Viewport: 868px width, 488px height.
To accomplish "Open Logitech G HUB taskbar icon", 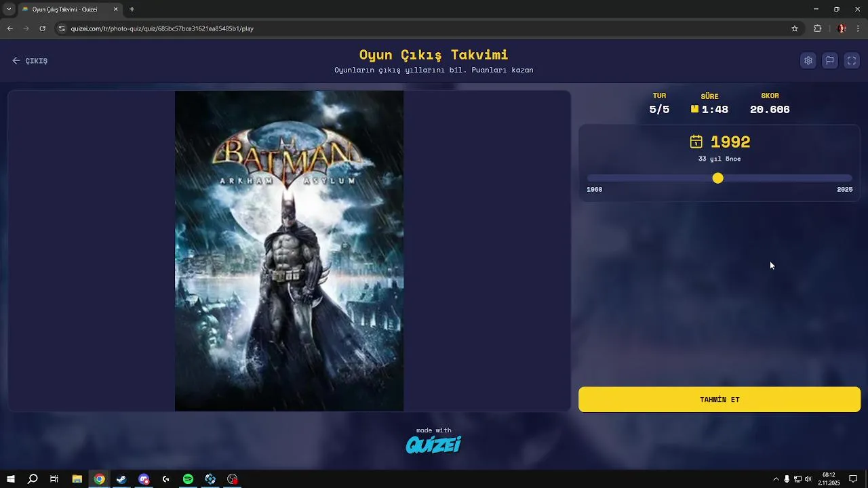I will pyautogui.click(x=166, y=479).
